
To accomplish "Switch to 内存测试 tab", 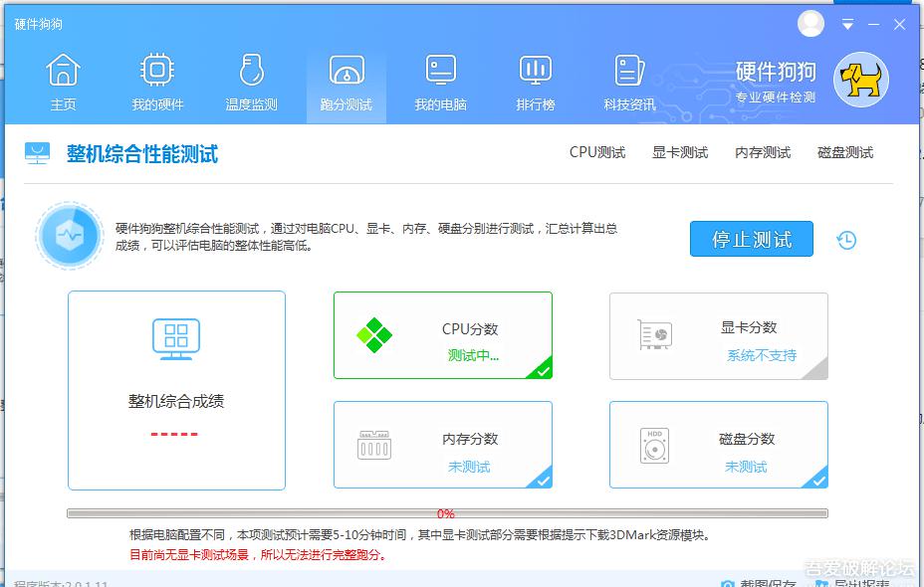I will pos(763,152).
